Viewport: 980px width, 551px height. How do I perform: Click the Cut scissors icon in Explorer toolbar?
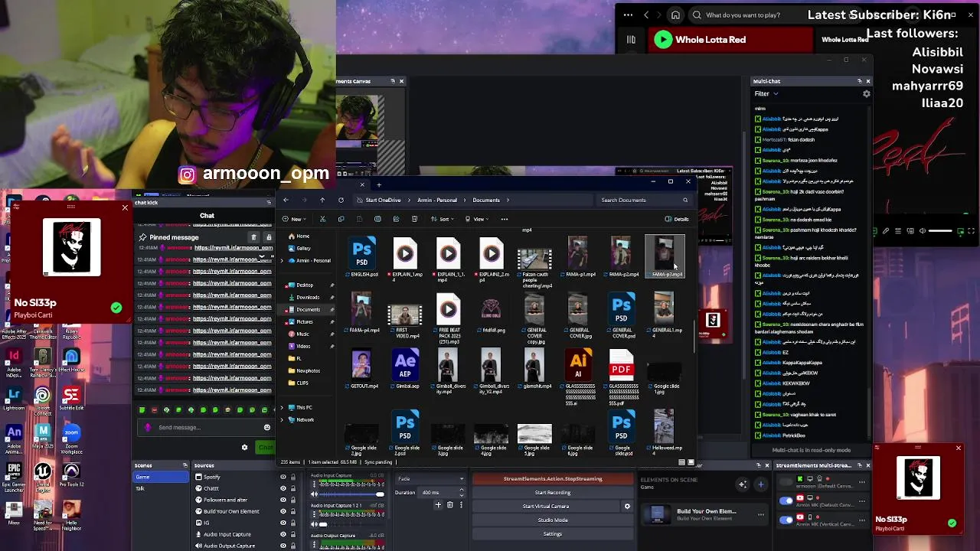(x=322, y=219)
